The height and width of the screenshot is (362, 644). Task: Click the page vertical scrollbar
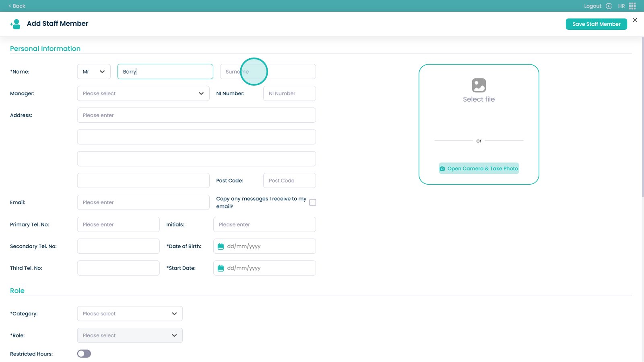point(642,121)
